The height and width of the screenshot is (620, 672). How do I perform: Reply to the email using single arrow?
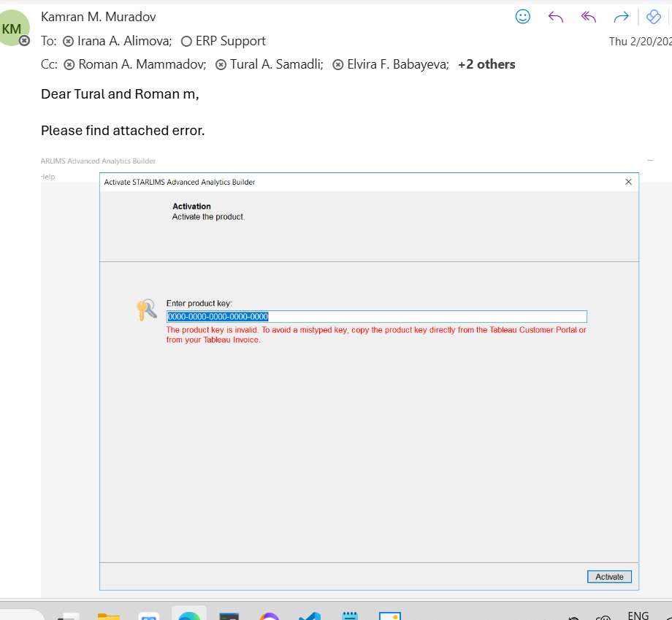coord(555,17)
